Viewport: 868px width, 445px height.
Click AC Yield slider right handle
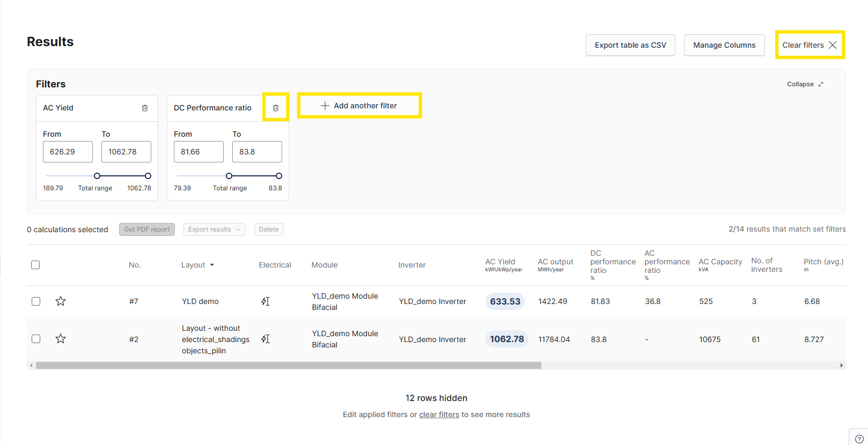tap(148, 176)
